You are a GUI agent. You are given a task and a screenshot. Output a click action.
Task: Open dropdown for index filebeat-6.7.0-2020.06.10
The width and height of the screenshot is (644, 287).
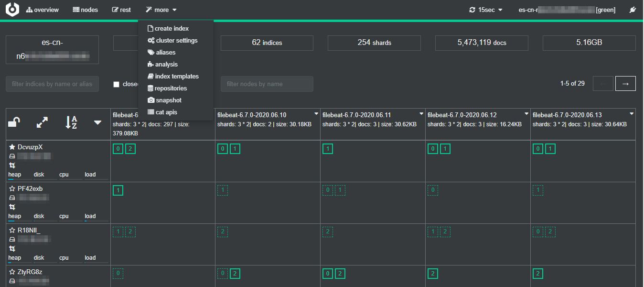[x=316, y=114]
